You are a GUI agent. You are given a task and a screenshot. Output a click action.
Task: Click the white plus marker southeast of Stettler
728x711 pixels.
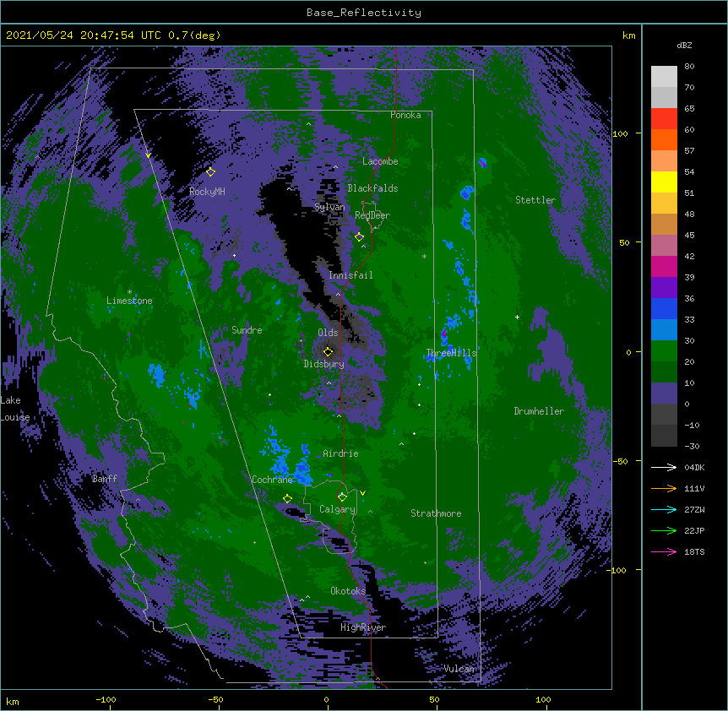517,317
